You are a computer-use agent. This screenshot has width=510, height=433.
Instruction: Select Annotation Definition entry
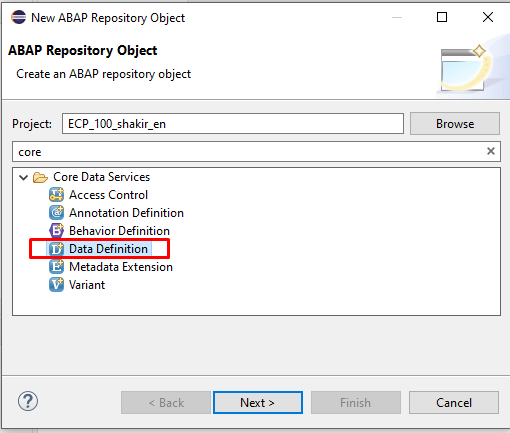click(x=126, y=213)
